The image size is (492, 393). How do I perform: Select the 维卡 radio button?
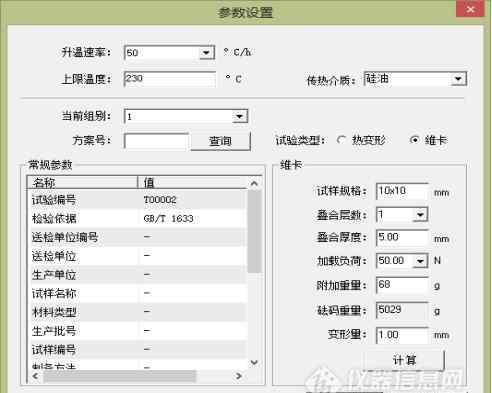click(414, 140)
